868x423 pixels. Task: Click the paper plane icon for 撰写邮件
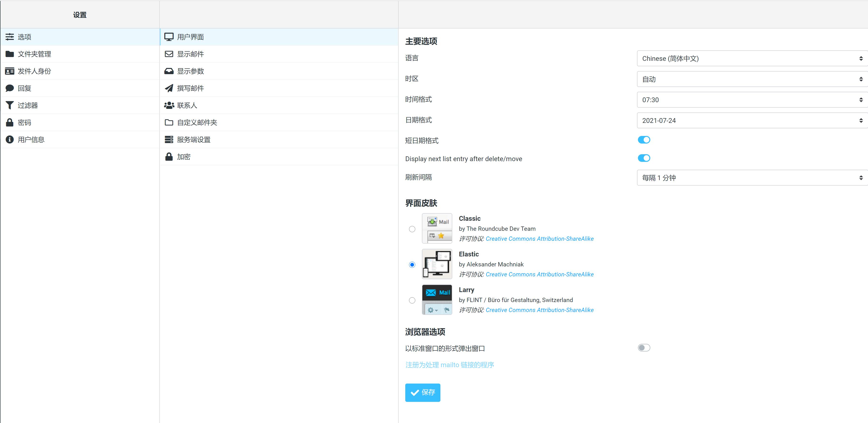coord(169,88)
